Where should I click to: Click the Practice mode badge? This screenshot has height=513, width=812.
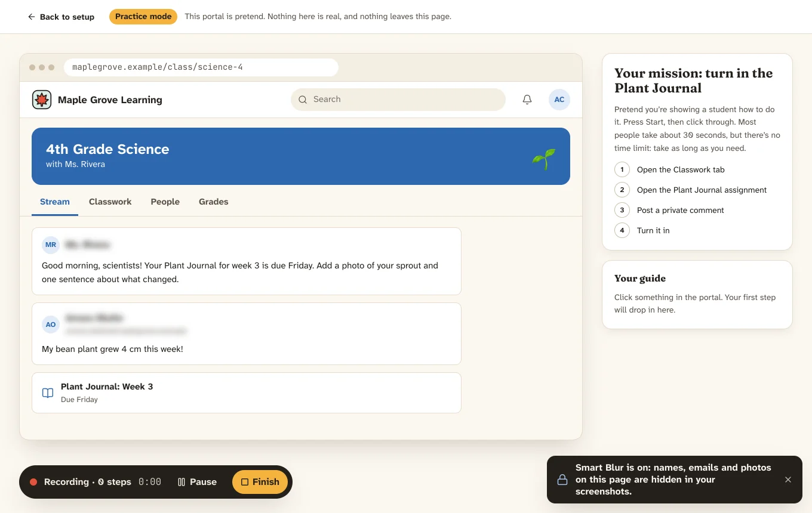point(143,17)
